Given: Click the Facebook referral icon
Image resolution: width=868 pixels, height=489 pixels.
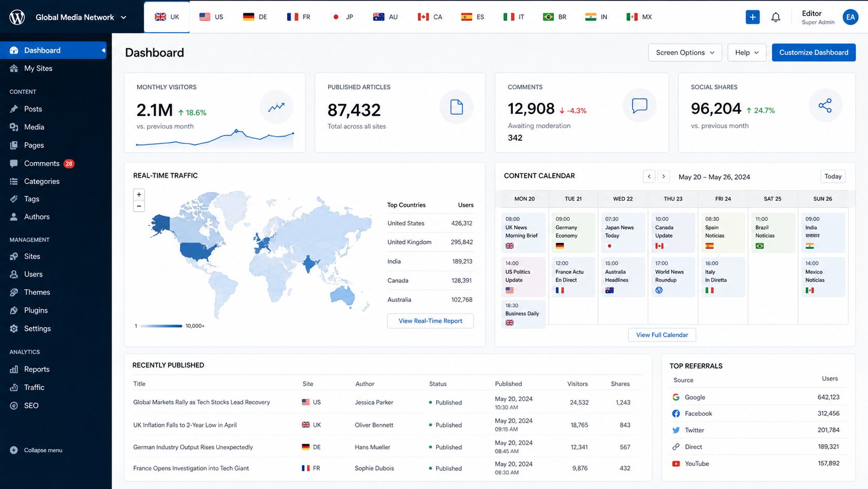Looking at the screenshot, I should point(676,414).
